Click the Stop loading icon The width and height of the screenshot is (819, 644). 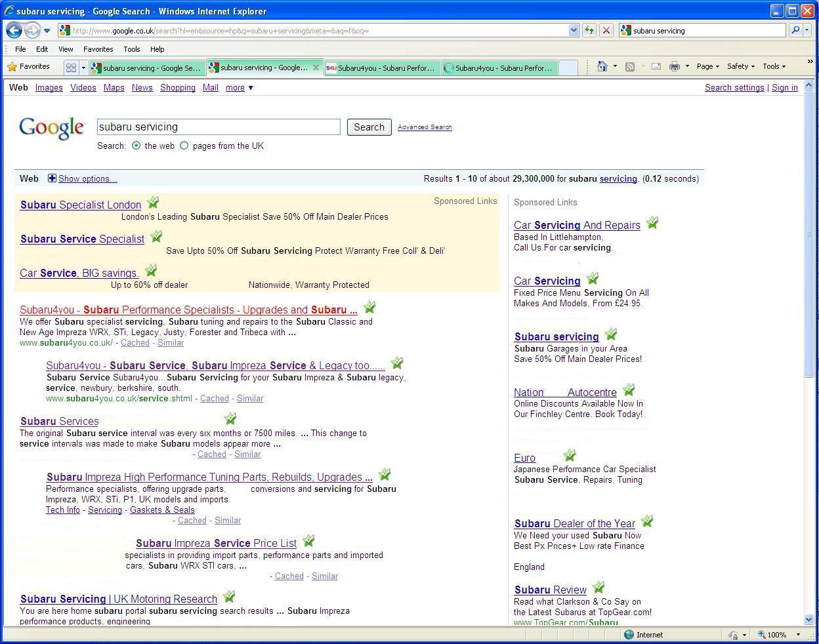606,30
